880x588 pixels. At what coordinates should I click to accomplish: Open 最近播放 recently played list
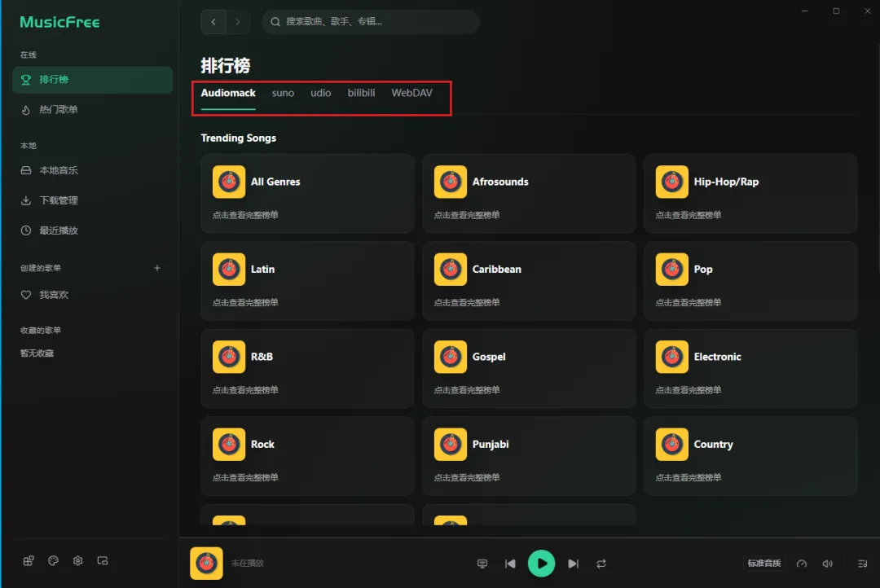click(92, 230)
